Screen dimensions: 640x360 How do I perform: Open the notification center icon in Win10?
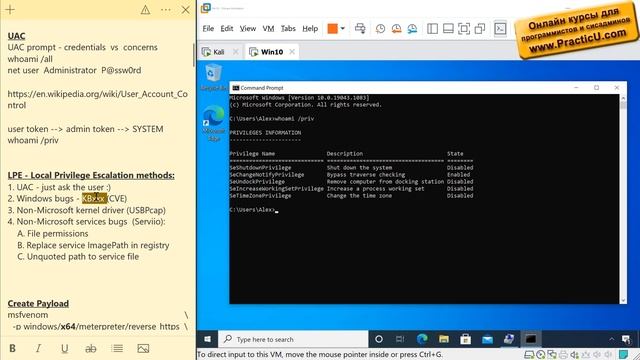click(x=626, y=339)
